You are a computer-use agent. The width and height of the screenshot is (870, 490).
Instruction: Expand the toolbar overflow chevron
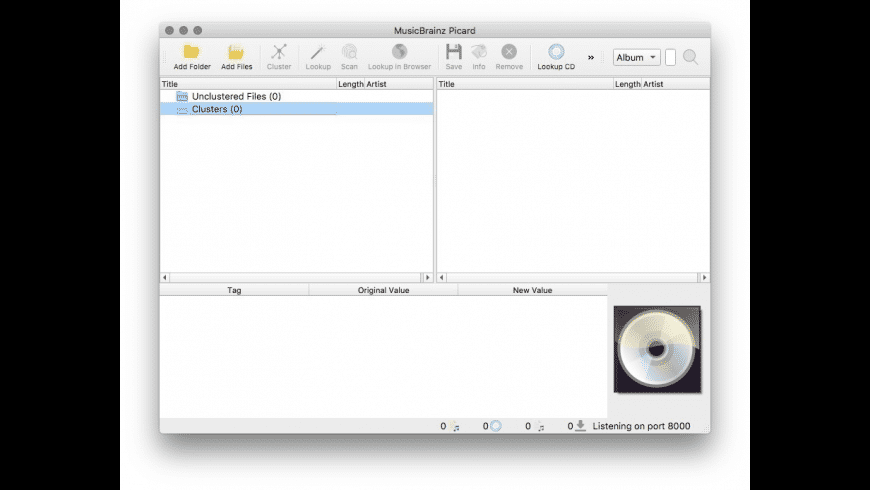[x=591, y=57]
